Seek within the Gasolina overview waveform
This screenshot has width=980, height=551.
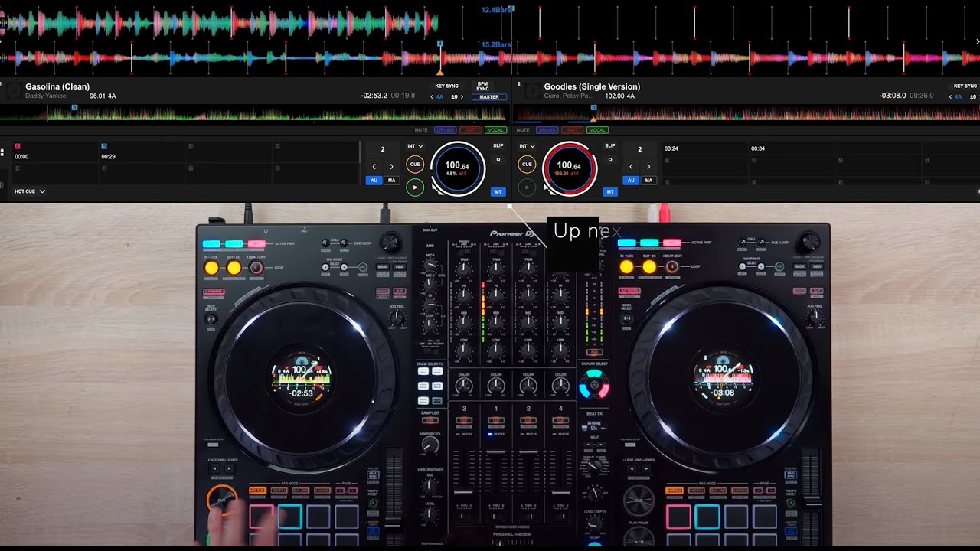tap(254, 115)
